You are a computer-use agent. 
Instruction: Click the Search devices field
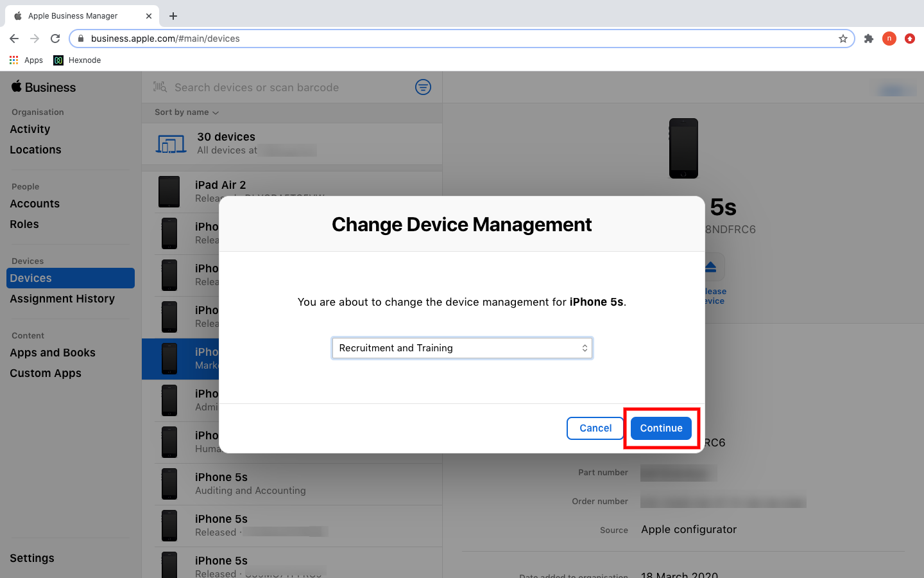click(257, 87)
